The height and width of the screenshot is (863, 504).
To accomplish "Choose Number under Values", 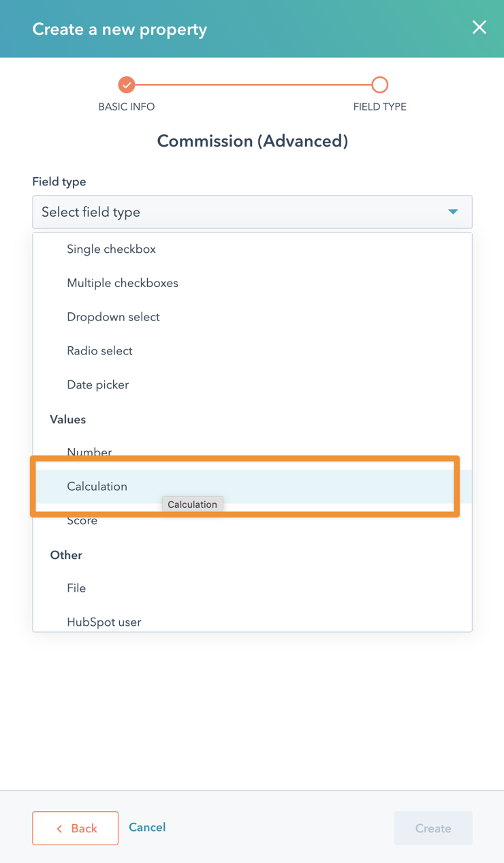I will pyautogui.click(x=89, y=452).
